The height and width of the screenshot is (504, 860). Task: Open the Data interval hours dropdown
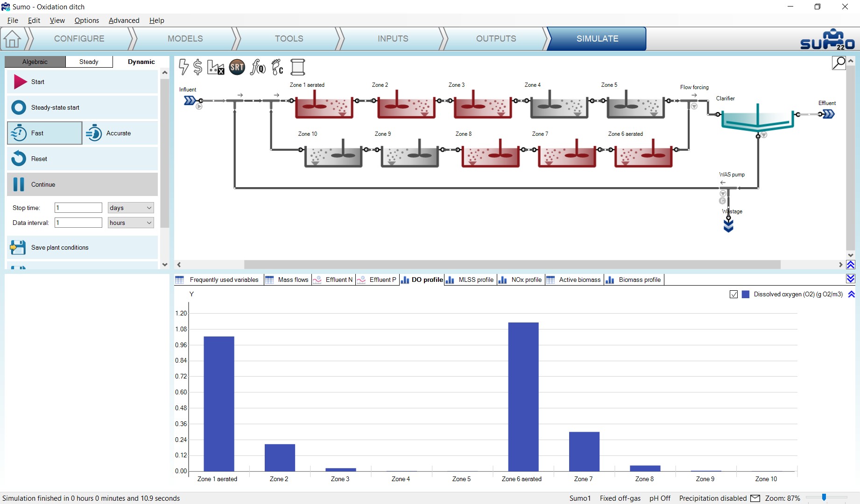(x=131, y=223)
